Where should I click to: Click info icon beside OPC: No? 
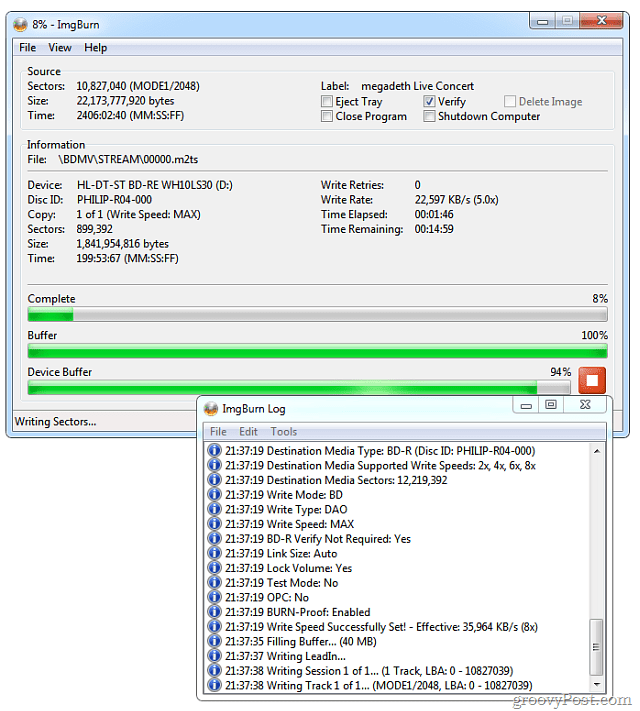pos(214,597)
